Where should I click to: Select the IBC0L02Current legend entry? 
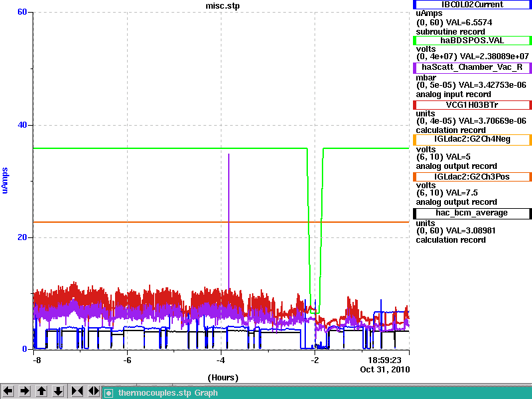pyautogui.click(x=472, y=5)
